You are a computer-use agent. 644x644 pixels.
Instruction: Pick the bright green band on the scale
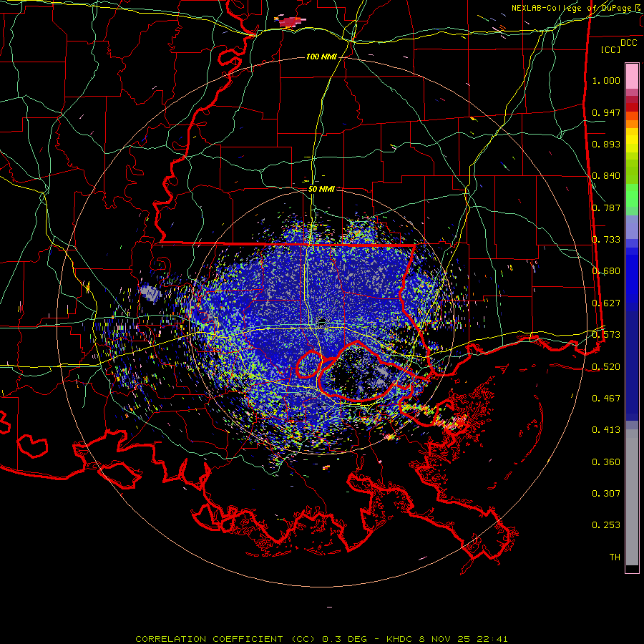tap(632, 195)
